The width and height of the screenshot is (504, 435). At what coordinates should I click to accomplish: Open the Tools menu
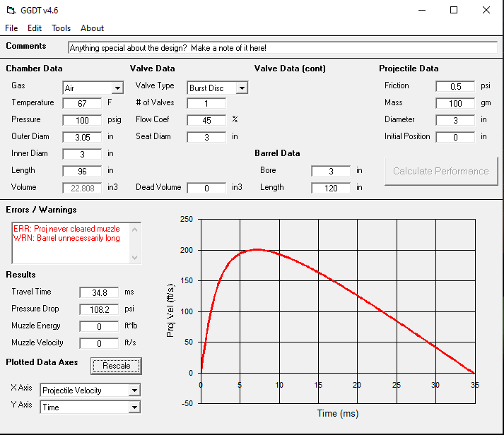click(x=61, y=28)
